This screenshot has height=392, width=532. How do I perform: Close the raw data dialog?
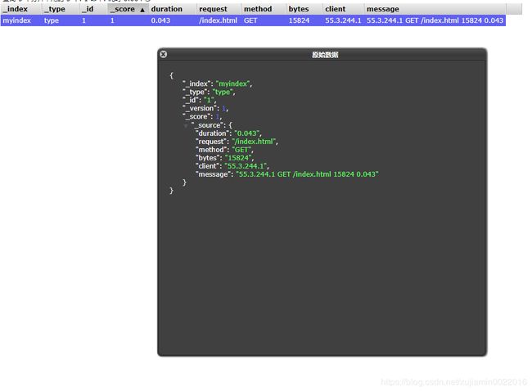tap(163, 54)
